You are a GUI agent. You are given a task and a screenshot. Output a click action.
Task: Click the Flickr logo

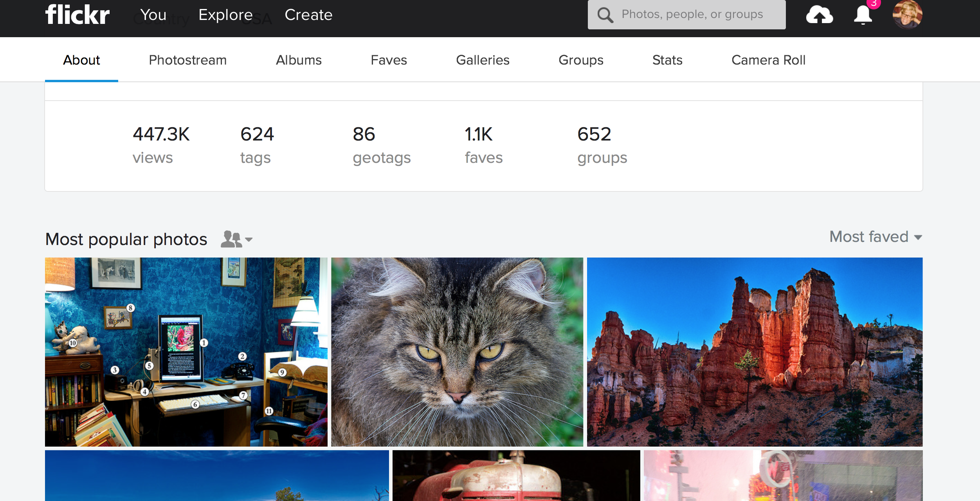tap(77, 15)
